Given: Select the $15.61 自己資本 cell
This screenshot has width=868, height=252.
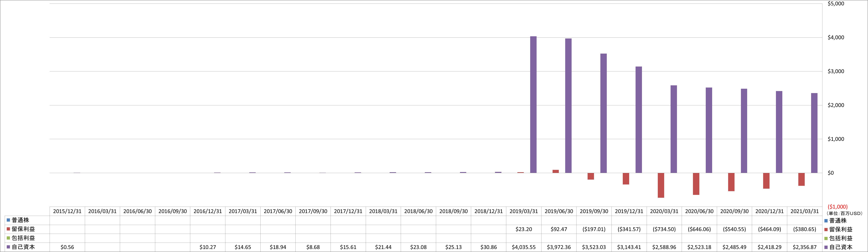Looking at the screenshot, I should tap(348, 247).
